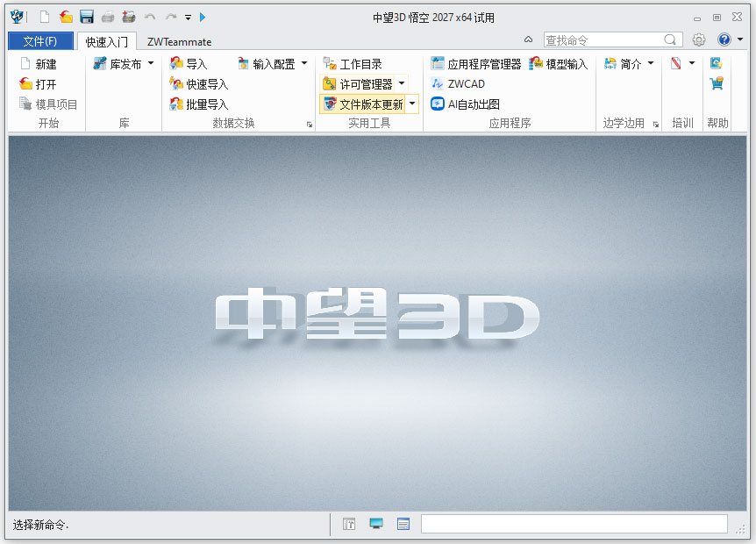Click the 模具项目 icon
The height and width of the screenshot is (544, 756).
pyautogui.click(x=25, y=104)
